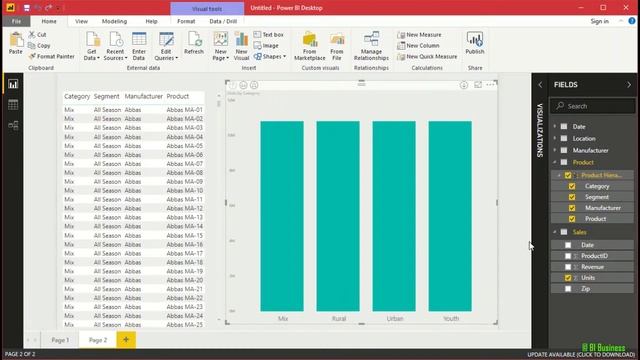The width and height of the screenshot is (640, 360).
Task: Uncheck Category field checkbox
Action: point(572,186)
